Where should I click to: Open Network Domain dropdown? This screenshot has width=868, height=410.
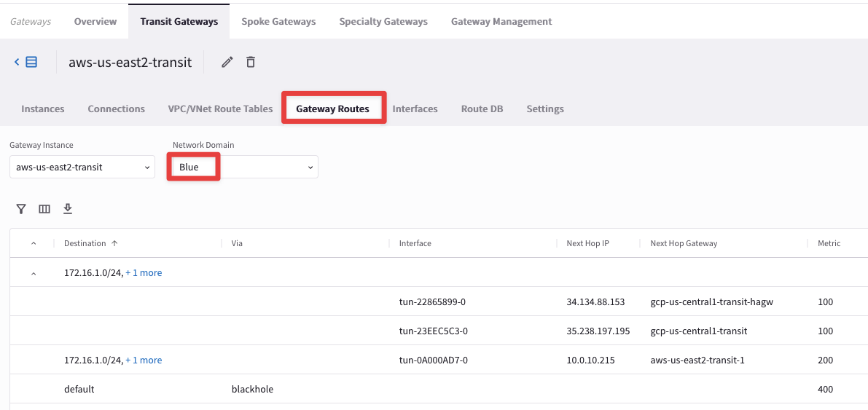(x=245, y=167)
